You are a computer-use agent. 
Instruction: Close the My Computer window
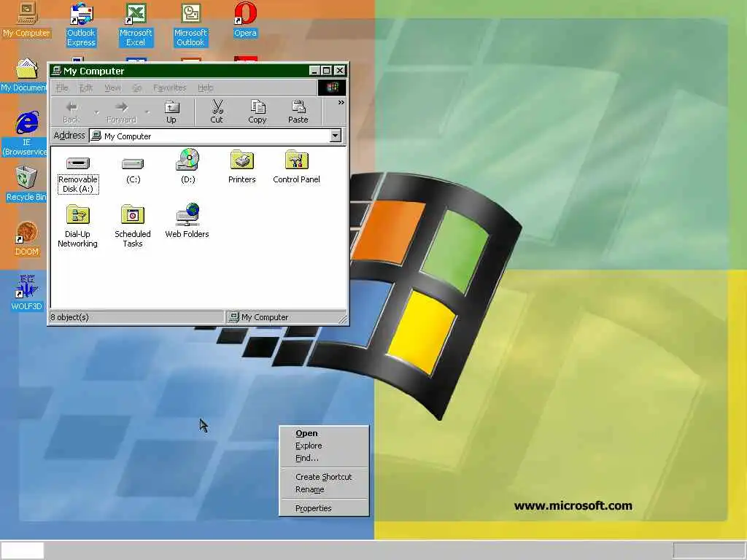point(340,71)
